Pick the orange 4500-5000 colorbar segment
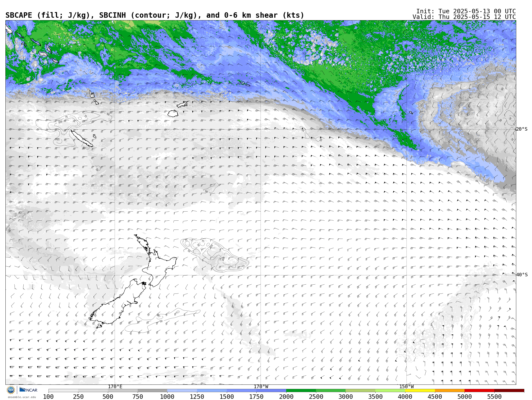 (450, 390)
